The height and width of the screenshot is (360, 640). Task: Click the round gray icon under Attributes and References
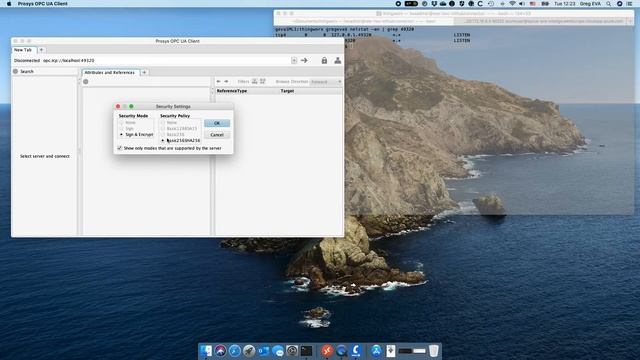coord(86,82)
